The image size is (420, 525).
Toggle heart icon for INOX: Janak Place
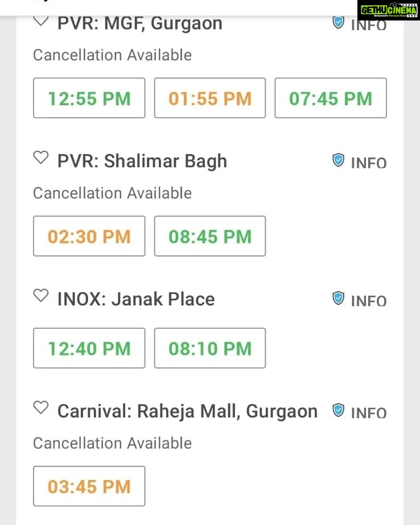41,295
